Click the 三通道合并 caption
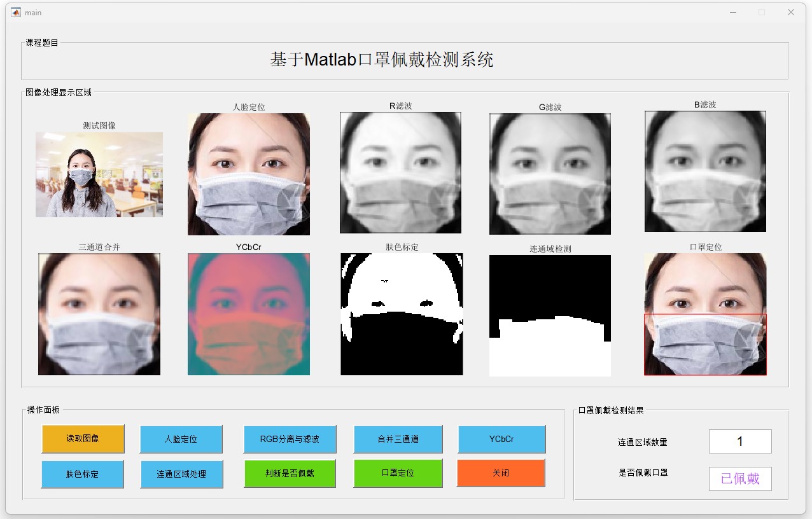 [x=99, y=247]
